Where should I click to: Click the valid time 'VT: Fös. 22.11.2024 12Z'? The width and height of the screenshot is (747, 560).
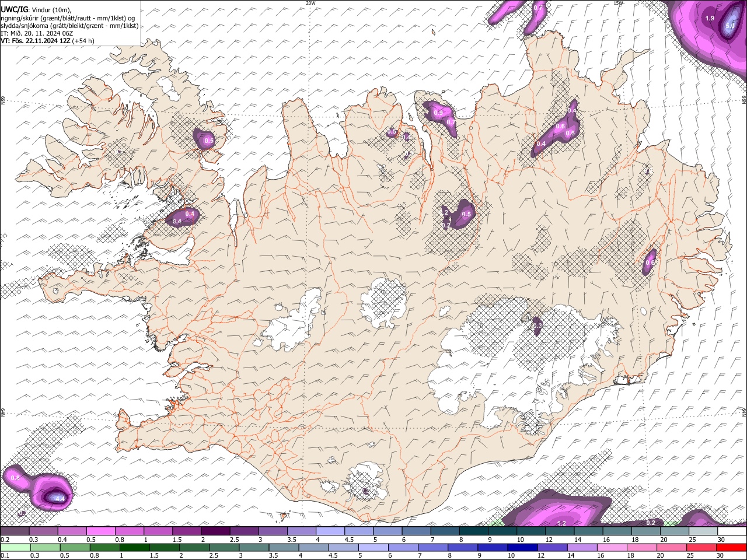point(36,41)
